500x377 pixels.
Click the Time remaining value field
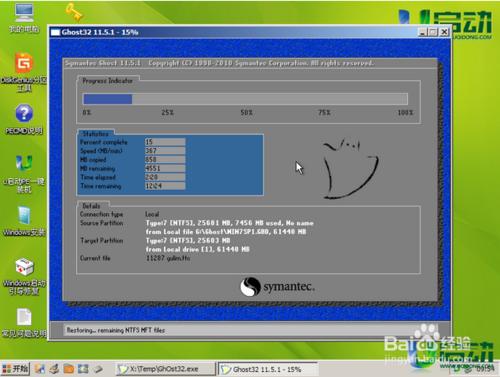(165, 186)
